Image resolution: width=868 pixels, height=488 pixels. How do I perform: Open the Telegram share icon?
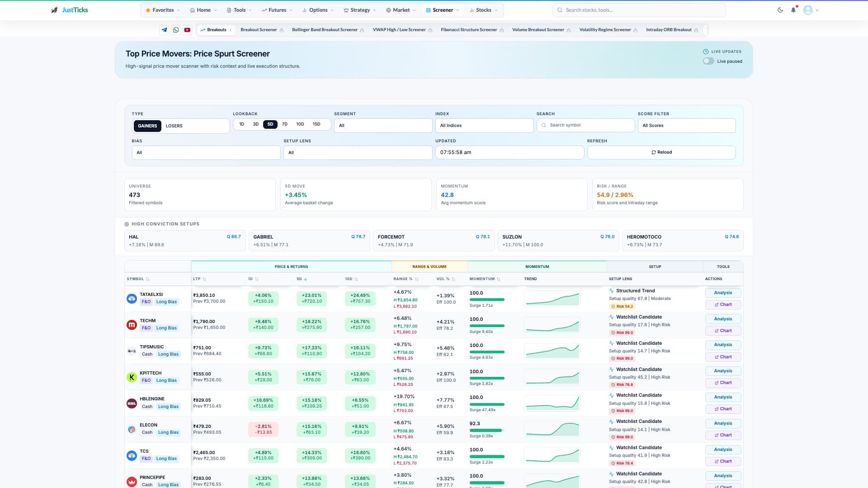click(x=164, y=30)
